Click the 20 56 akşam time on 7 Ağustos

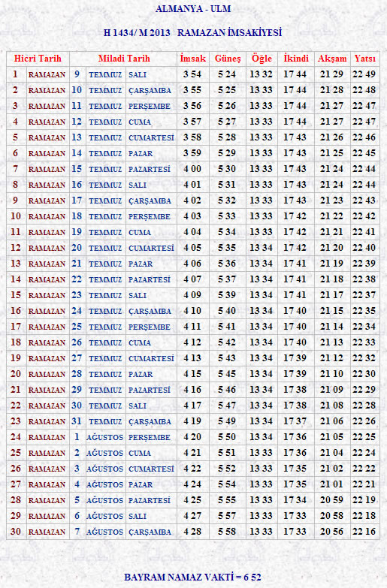[x=332, y=532]
